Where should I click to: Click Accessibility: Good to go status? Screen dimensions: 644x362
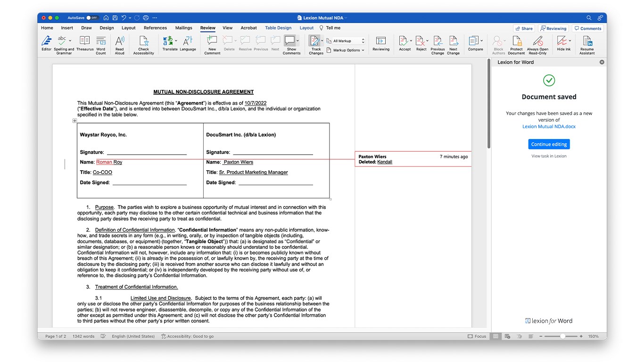(x=187, y=336)
